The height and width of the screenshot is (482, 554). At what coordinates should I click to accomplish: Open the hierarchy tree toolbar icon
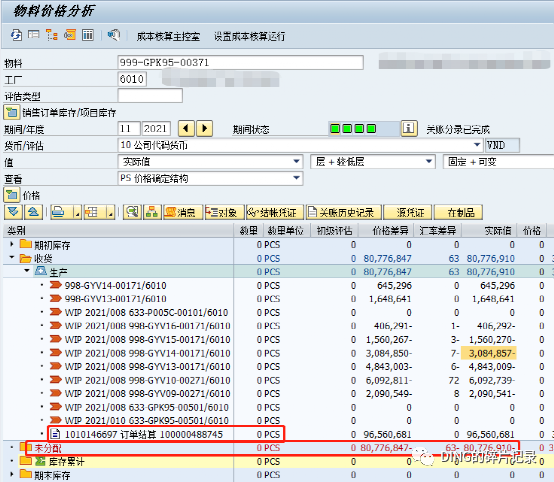click(x=52, y=35)
